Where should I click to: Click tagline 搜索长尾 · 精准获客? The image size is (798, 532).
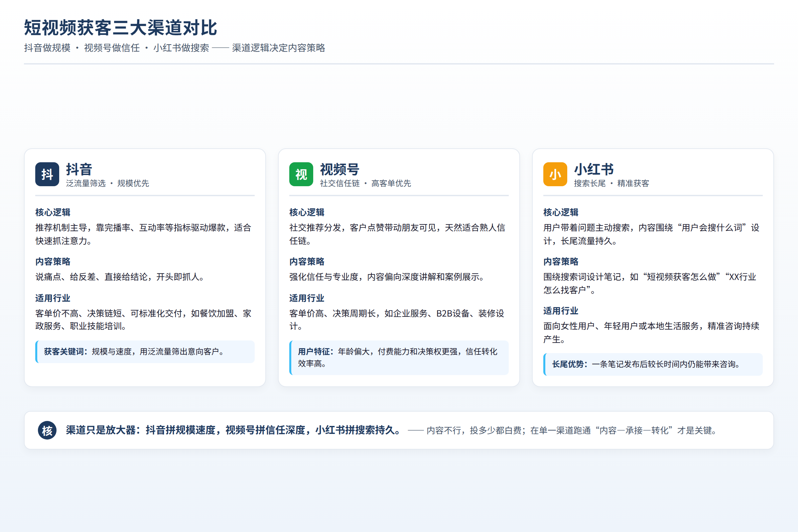click(611, 183)
